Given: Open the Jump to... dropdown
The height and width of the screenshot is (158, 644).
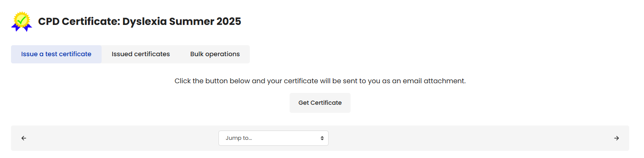Looking at the screenshot, I should (274, 138).
